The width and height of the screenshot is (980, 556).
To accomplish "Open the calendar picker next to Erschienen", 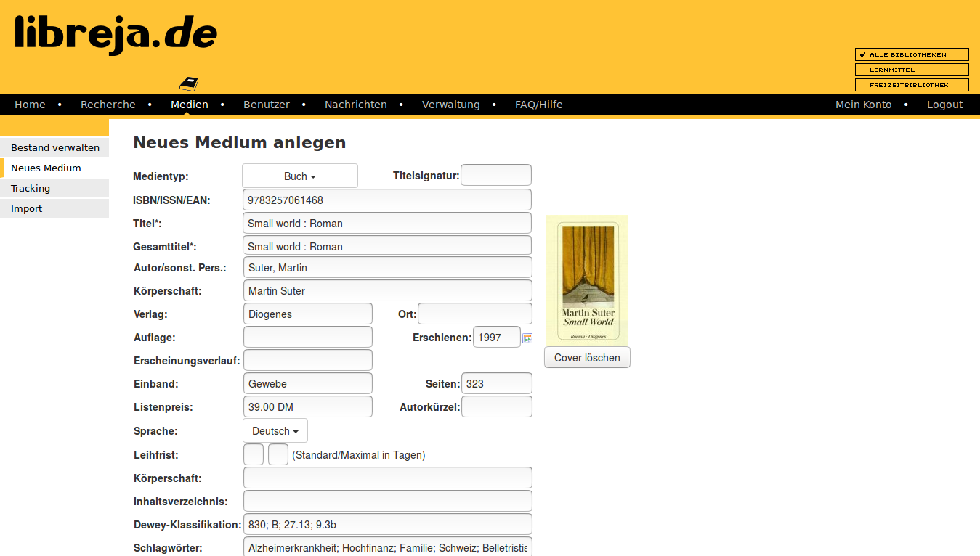I will (x=527, y=338).
